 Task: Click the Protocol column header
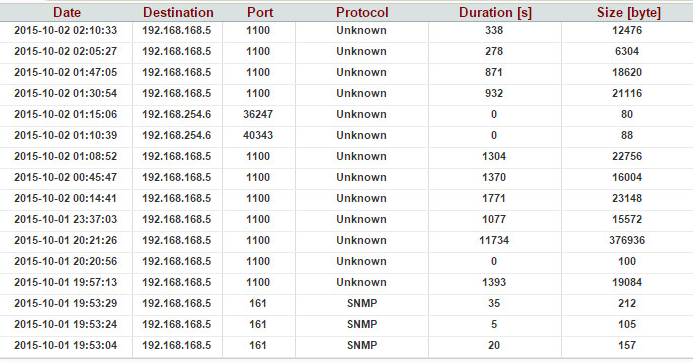(362, 12)
